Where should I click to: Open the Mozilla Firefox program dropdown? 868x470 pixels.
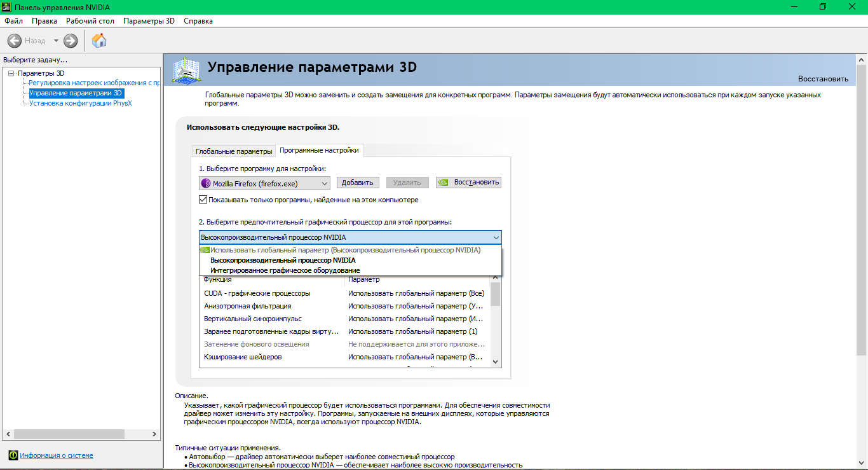[x=264, y=183]
